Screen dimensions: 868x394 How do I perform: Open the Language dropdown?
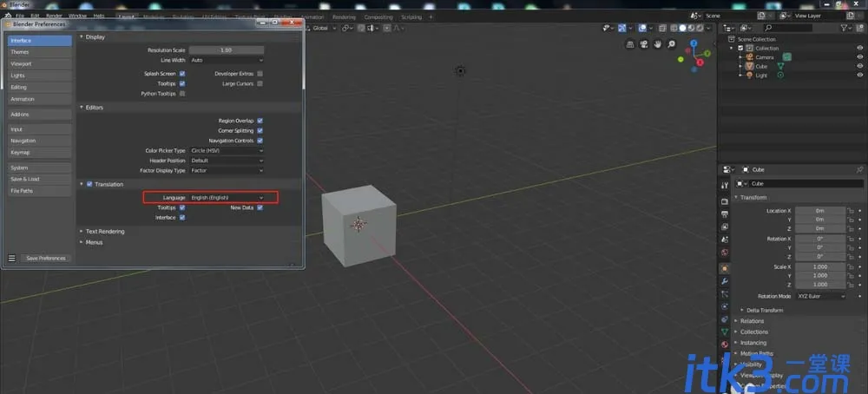tap(227, 198)
